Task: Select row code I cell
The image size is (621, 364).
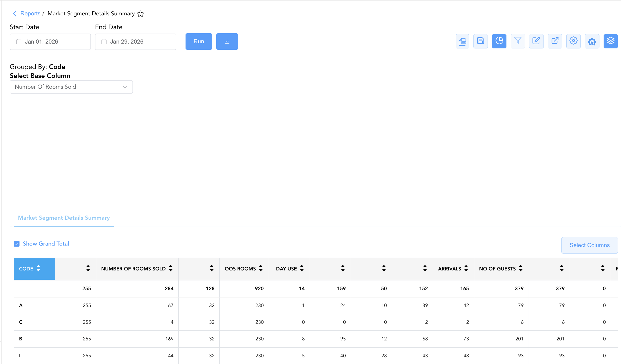Action: click(x=34, y=356)
